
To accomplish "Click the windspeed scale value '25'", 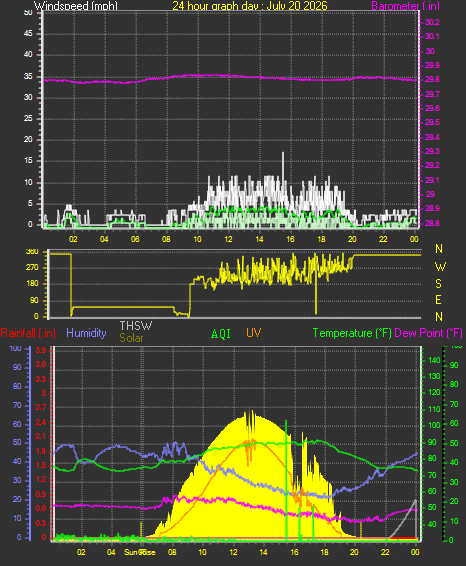I will tap(28, 118).
